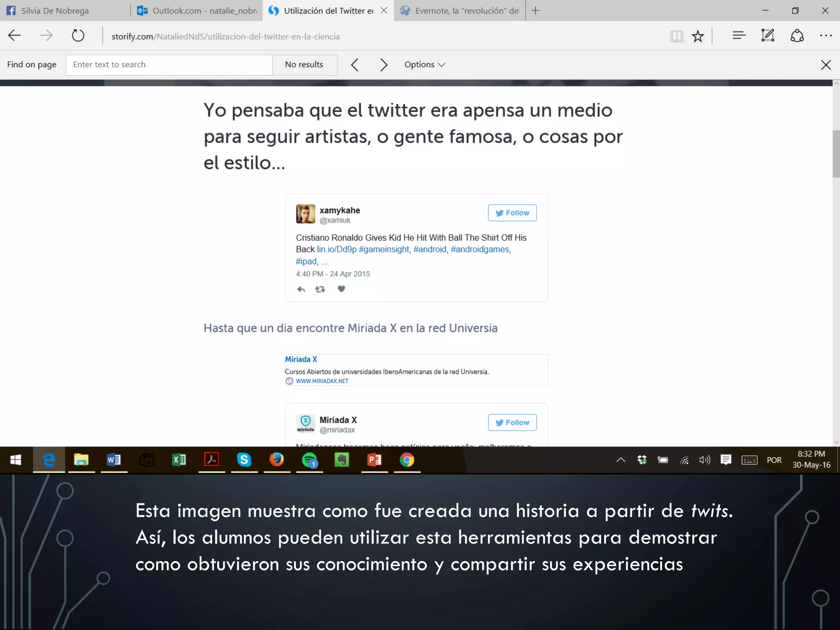Image resolution: width=840 pixels, height=630 pixels.
Task: Jump to previous find result arrow
Action: (x=355, y=65)
